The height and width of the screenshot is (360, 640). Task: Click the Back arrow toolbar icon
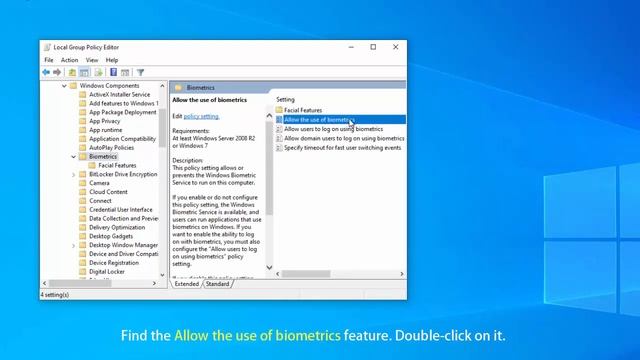pos(46,72)
